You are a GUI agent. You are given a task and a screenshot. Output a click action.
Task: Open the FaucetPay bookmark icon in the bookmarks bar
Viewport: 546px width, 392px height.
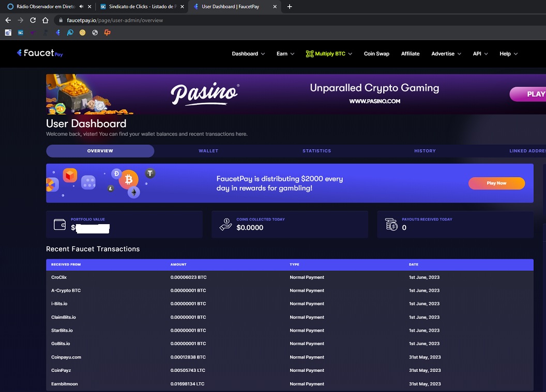(x=58, y=33)
